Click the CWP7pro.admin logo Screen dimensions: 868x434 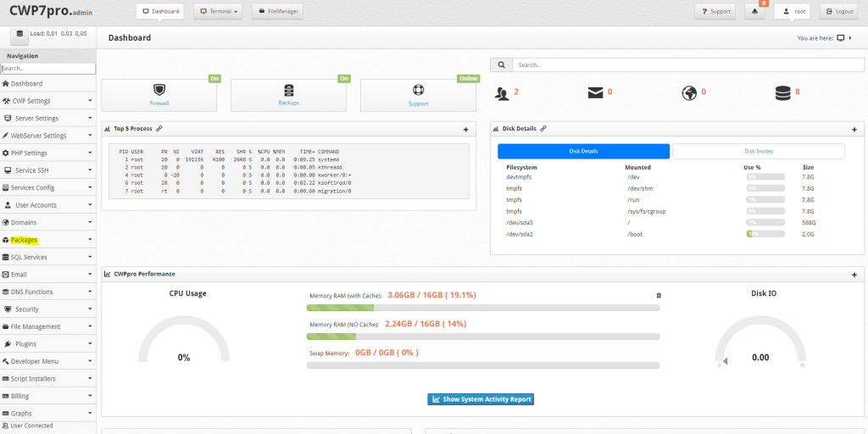click(x=50, y=11)
